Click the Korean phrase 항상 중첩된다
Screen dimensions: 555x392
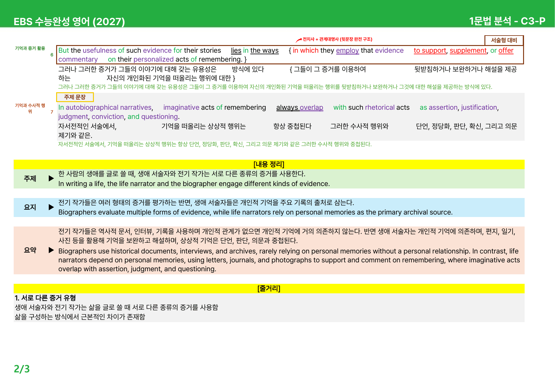point(292,126)
